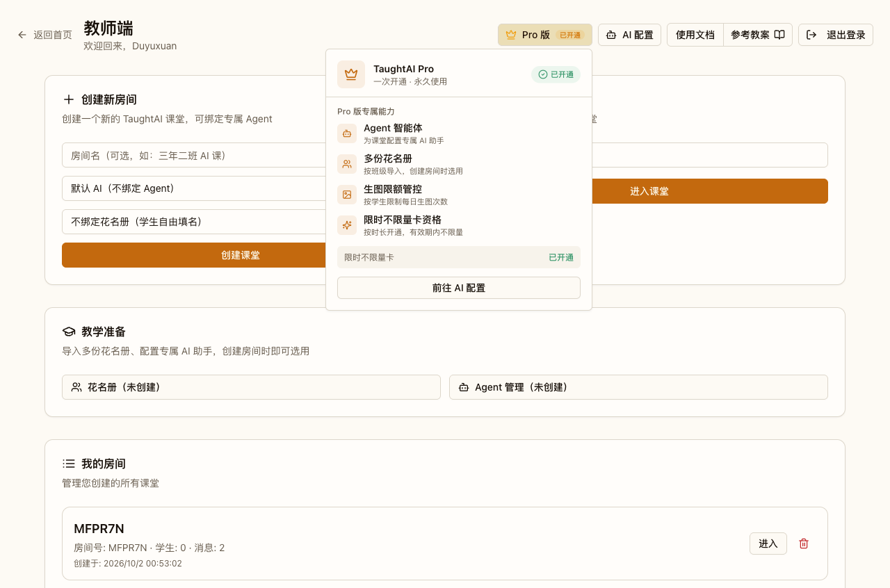The image size is (890, 588).
Task: Click the 生图限额管控 feature title
Action: click(x=393, y=189)
